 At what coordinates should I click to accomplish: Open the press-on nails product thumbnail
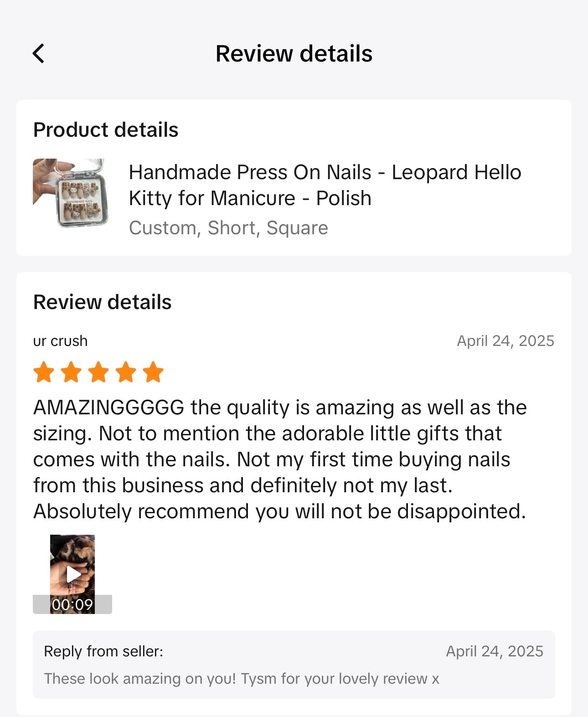tap(70, 193)
